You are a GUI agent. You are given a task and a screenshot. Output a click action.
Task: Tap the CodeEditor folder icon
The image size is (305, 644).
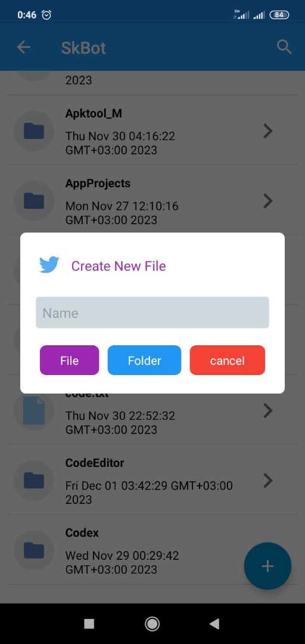[34, 480]
